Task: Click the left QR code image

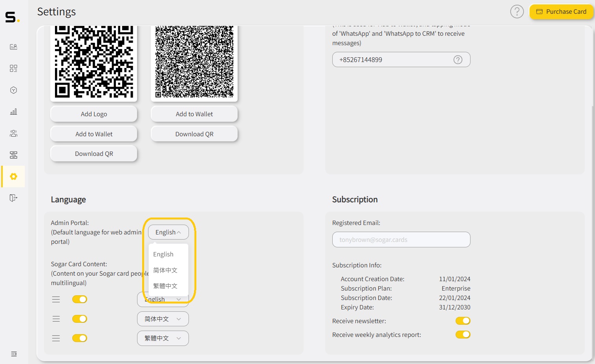Action: pos(94,62)
